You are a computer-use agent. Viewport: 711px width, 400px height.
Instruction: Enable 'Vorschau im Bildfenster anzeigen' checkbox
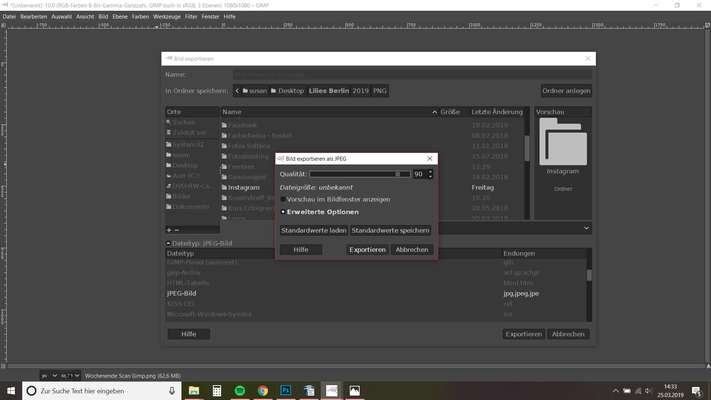point(283,199)
